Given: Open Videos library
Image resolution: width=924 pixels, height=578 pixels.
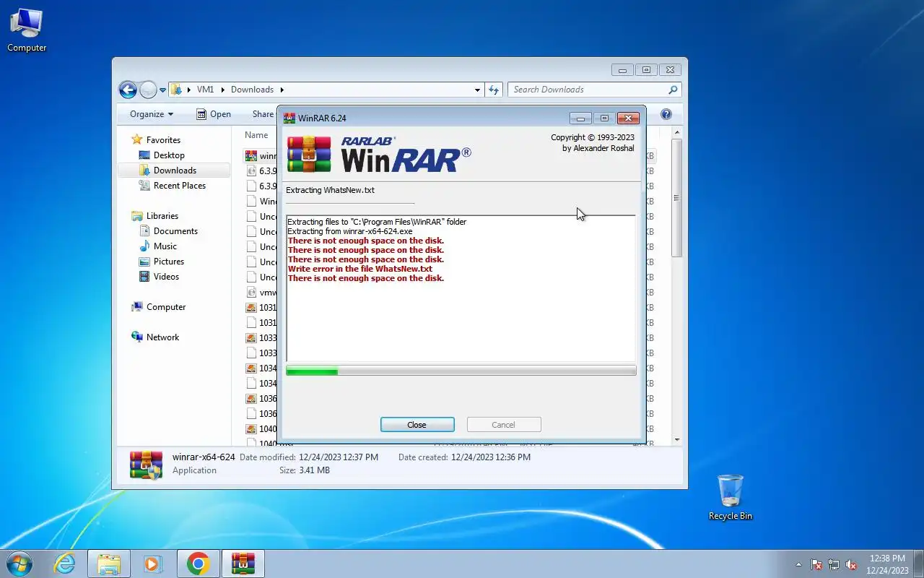Looking at the screenshot, I should click(x=166, y=277).
